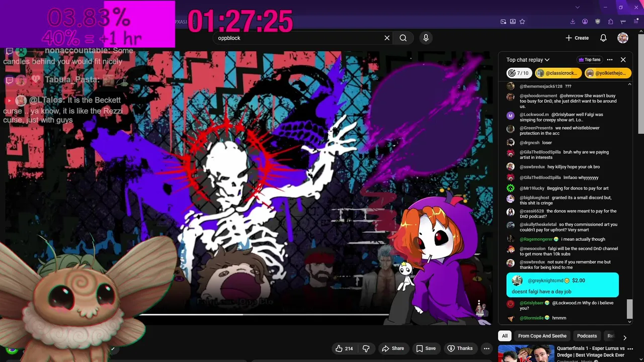Start voice search with microphone
The width and height of the screenshot is (644, 362).
[x=426, y=38]
